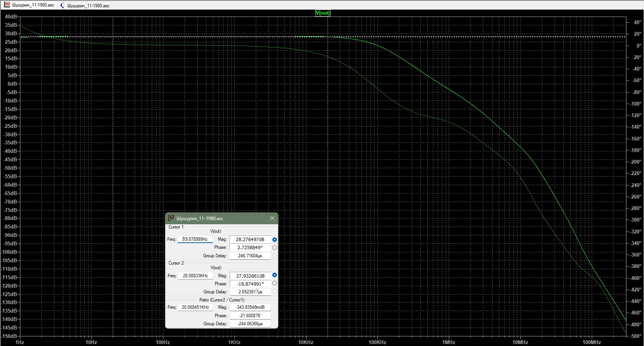Screen dimensions: 644x346
Task: Click Cursor 2 Freq field showing 20.08833KHz
Action: 195,276
